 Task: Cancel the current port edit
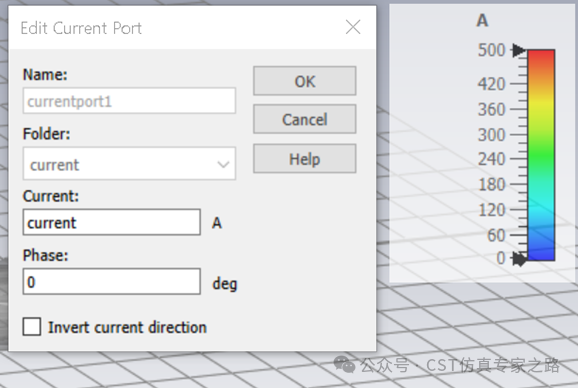tap(304, 119)
